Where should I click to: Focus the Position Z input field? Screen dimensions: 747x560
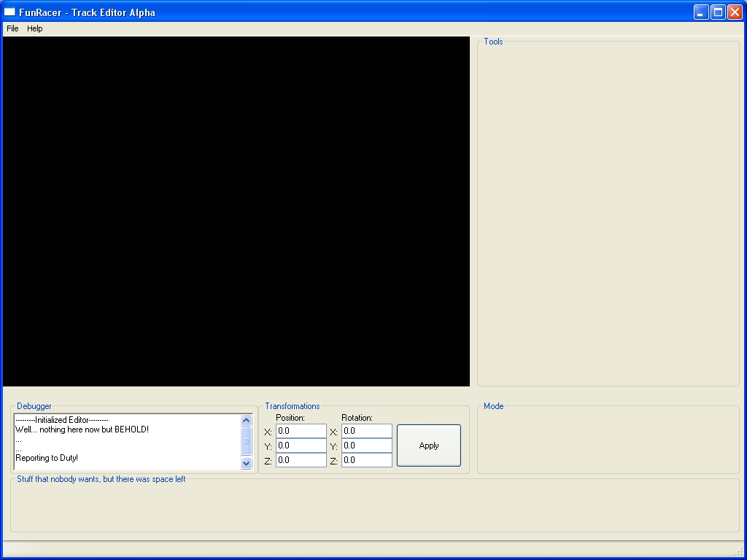pos(301,460)
